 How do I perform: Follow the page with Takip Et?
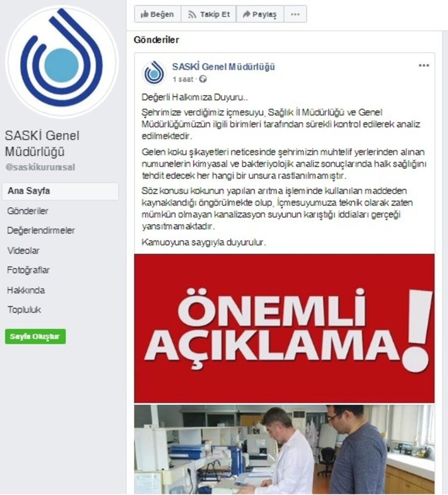coord(209,14)
